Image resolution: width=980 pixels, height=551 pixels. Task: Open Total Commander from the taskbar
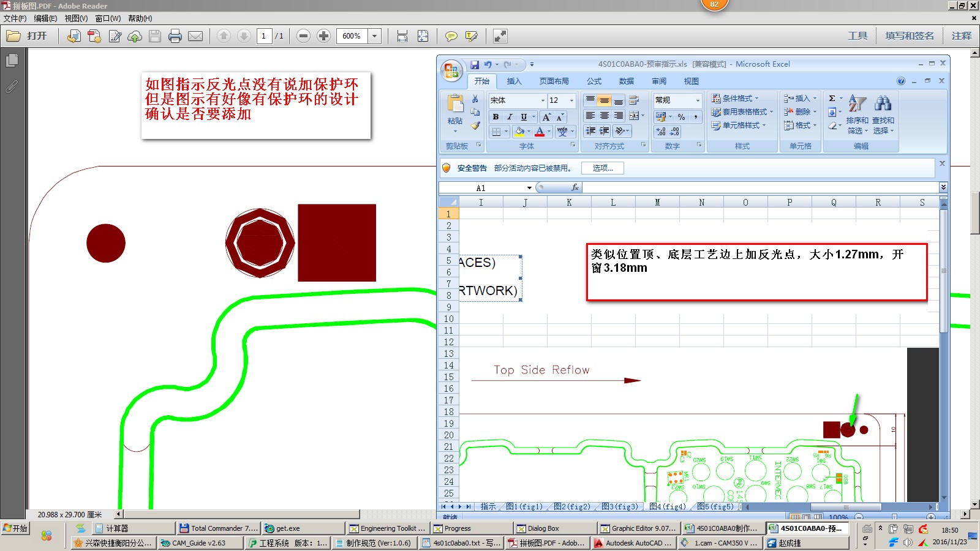pos(219,528)
